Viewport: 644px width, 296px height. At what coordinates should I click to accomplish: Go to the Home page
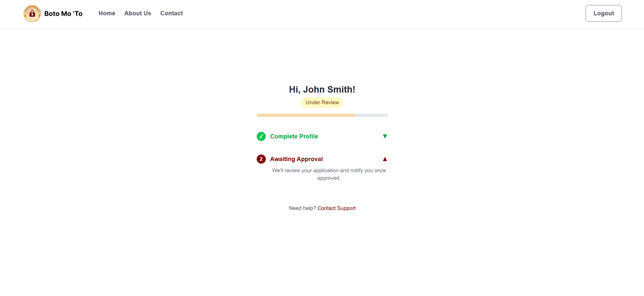pyautogui.click(x=107, y=13)
